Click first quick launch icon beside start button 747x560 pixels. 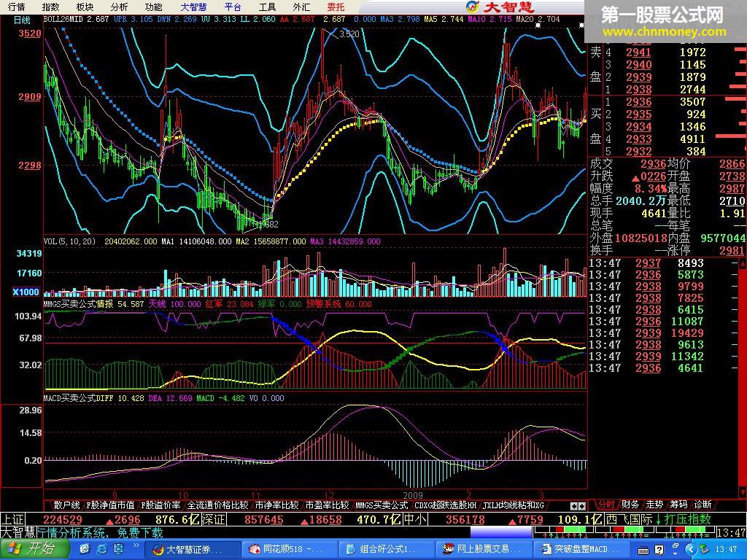click(85, 550)
